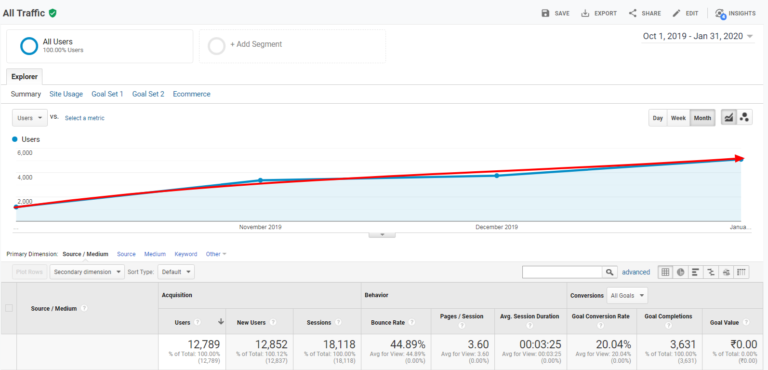Click help icon under Goal Conversion Rate
This screenshot has width=768, height=370.
point(600,325)
